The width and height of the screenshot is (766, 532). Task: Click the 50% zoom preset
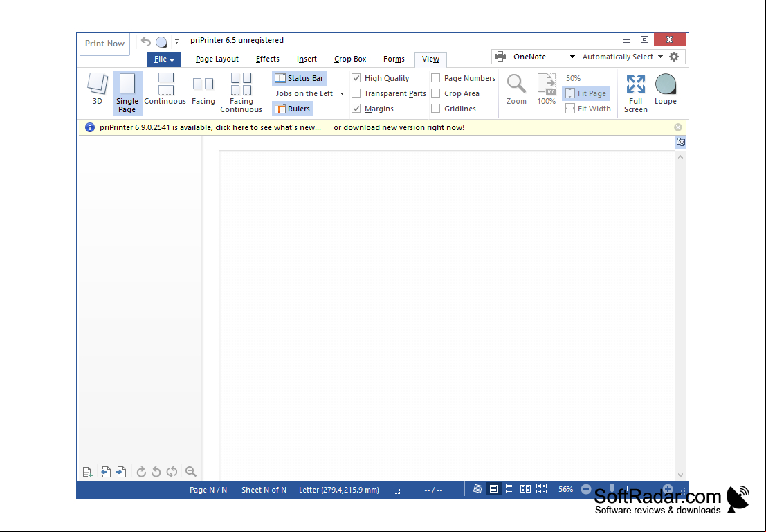(573, 78)
